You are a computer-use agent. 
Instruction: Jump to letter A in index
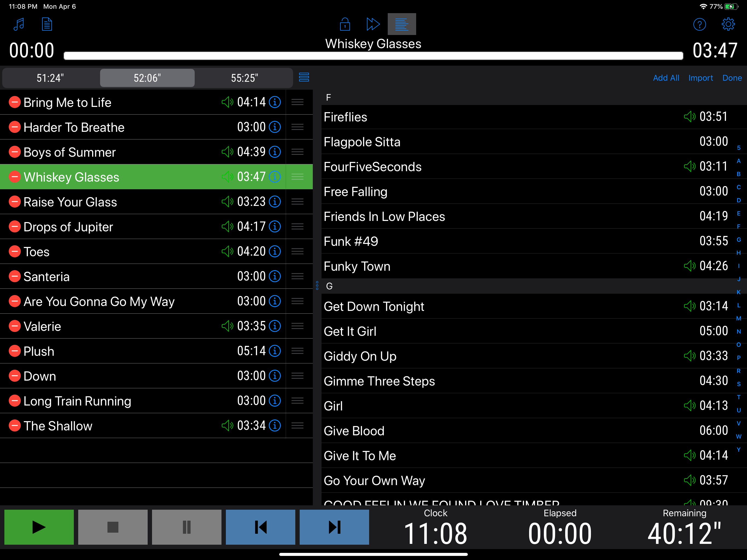[739, 161]
